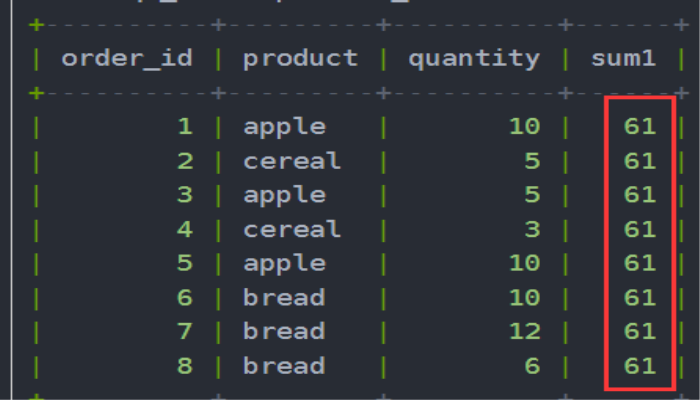The height and width of the screenshot is (400, 700).
Task: Click sum1 value 61 in order 4 row
Action: click(x=640, y=229)
